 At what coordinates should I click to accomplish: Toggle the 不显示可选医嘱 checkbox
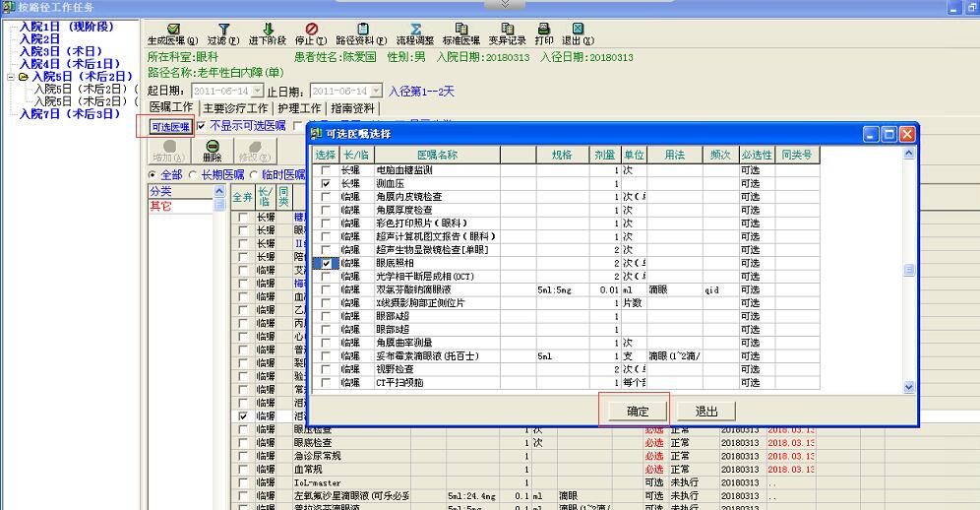pyautogui.click(x=201, y=126)
